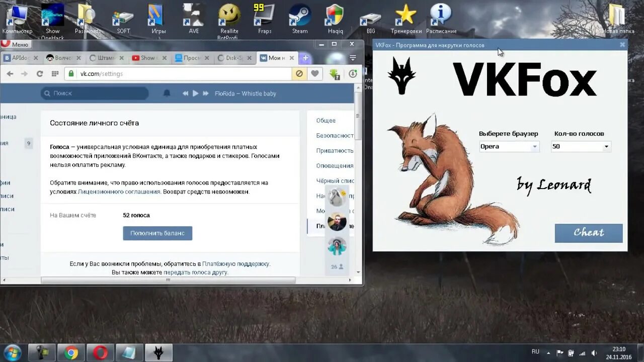Screen dimensions: 644x362
Task: Click the VK Поиск search field
Action: click(x=95, y=93)
